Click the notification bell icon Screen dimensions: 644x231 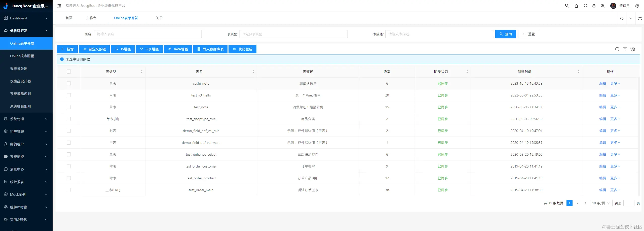576,6
